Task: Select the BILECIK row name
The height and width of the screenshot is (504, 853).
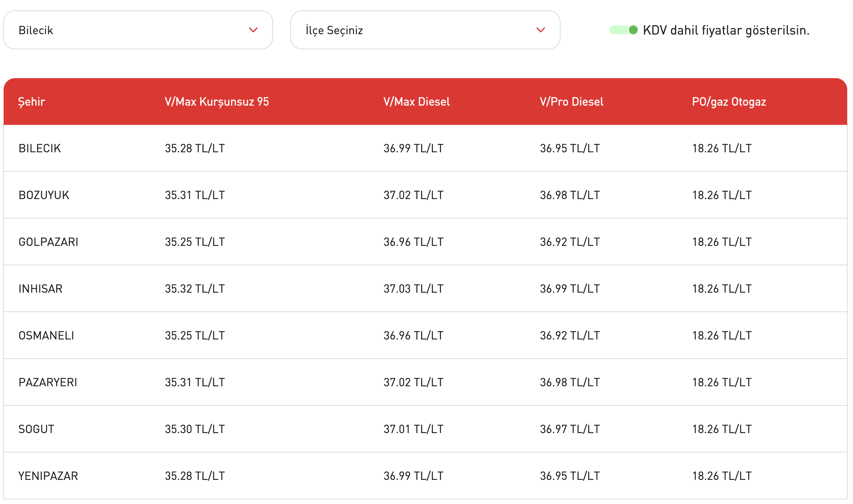Action: [40, 148]
